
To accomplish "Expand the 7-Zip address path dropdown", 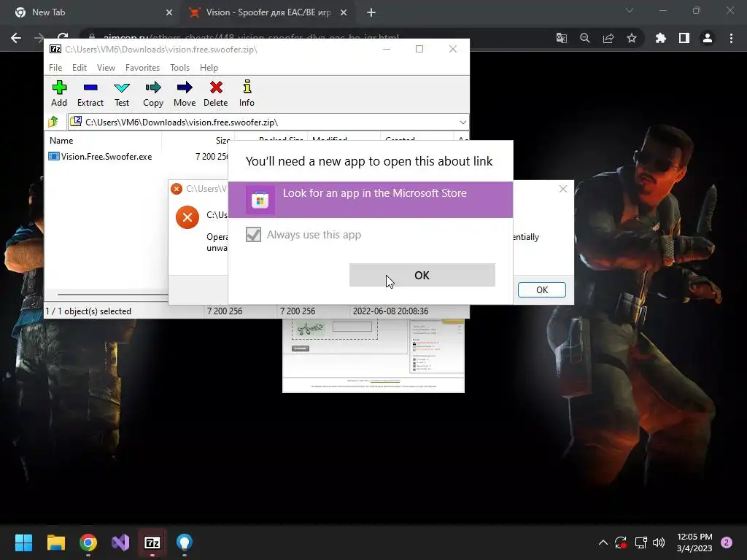I will point(462,122).
